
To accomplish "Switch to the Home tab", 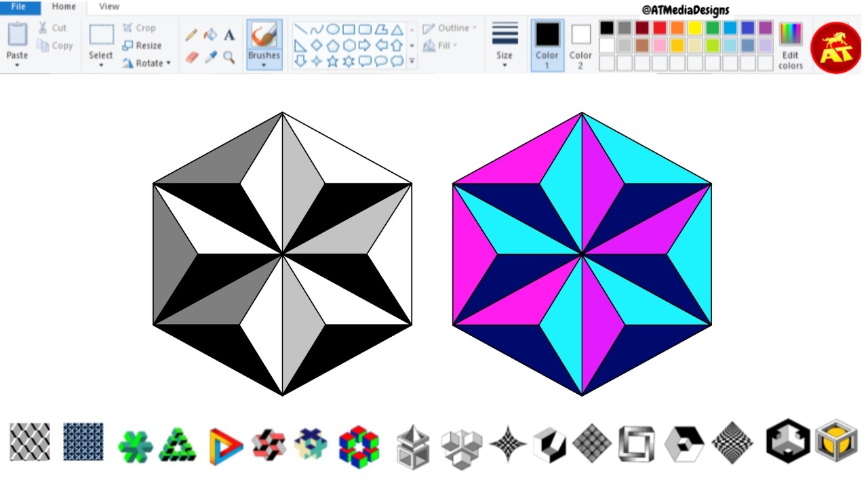I will 64,7.
